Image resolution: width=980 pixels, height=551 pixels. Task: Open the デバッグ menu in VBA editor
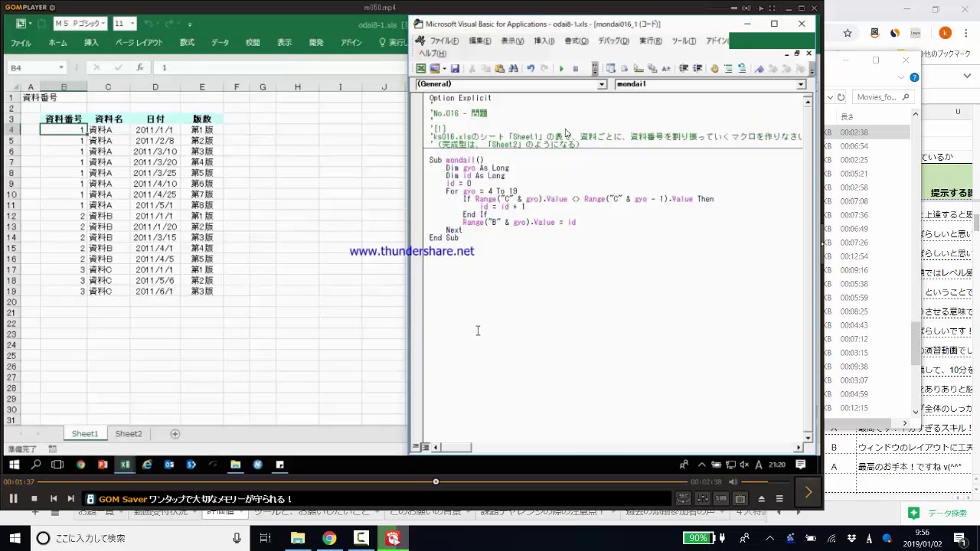pyautogui.click(x=613, y=41)
